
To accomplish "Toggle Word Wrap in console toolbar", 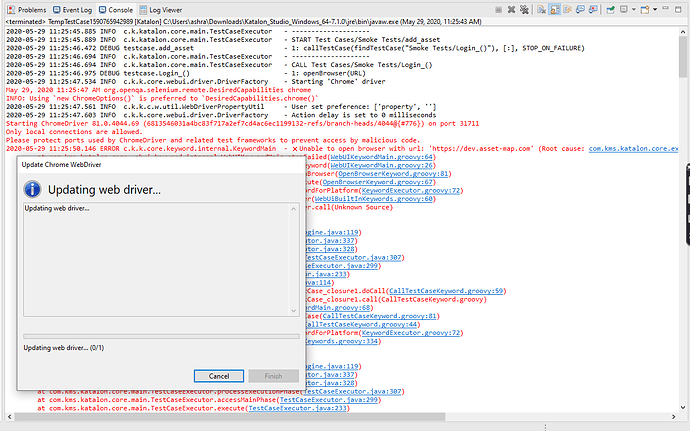I will coord(568,10).
